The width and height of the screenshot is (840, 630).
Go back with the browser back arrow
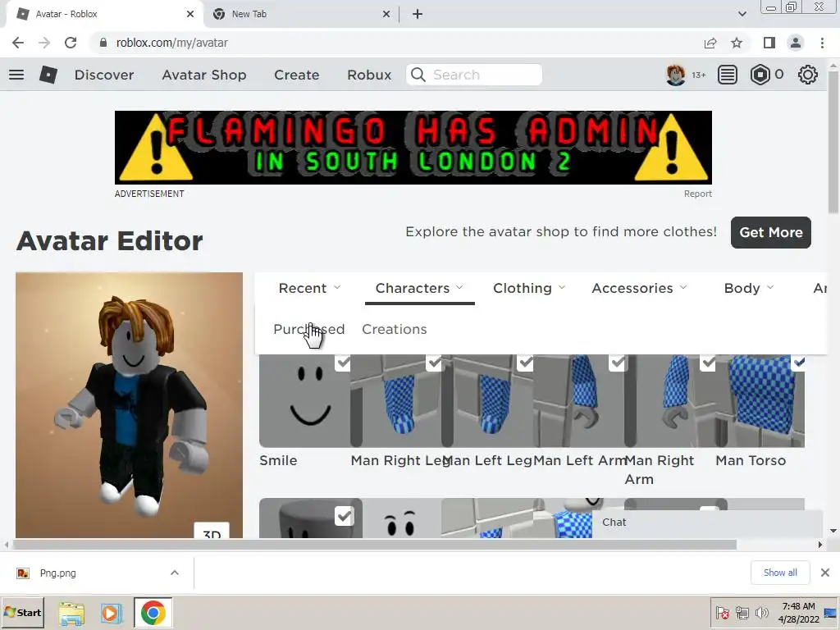click(x=18, y=43)
